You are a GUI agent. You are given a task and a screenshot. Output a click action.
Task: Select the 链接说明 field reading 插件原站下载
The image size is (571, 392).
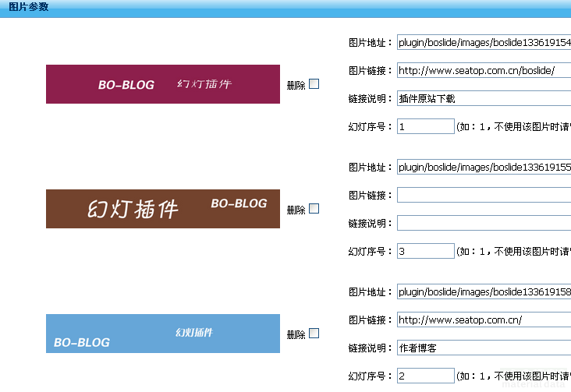click(x=484, y=98)
